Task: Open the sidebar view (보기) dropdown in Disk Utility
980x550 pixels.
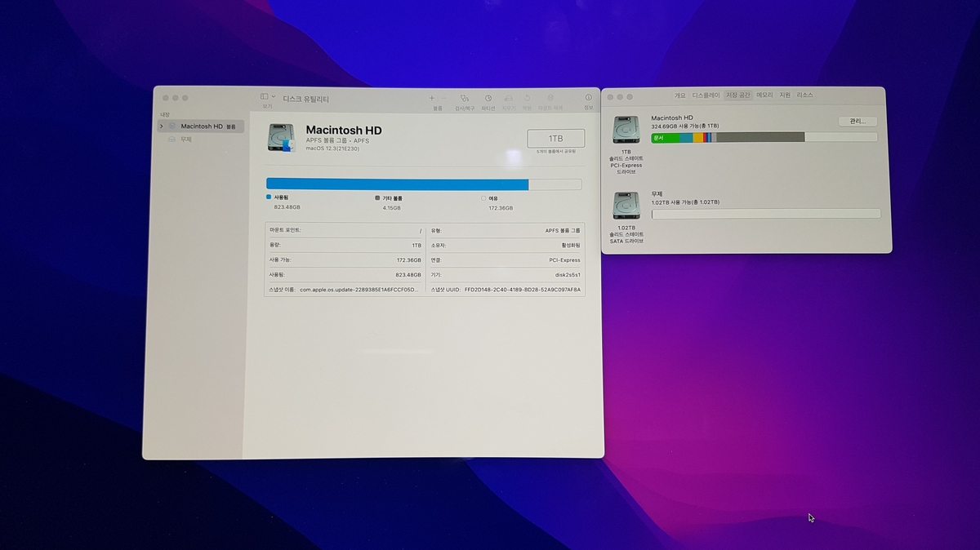Action: 267,96
